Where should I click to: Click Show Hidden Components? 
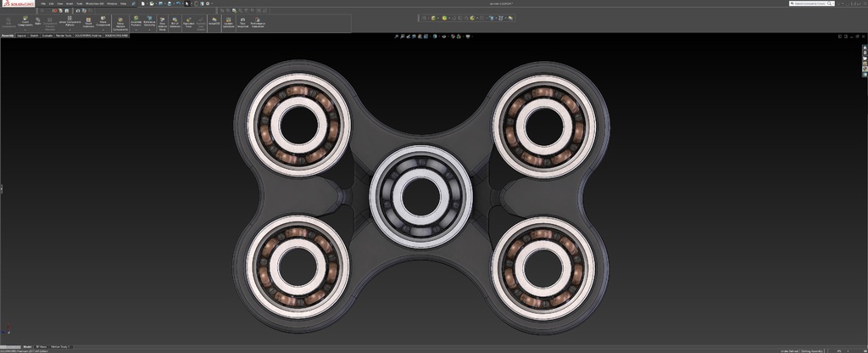coord(120,25)
